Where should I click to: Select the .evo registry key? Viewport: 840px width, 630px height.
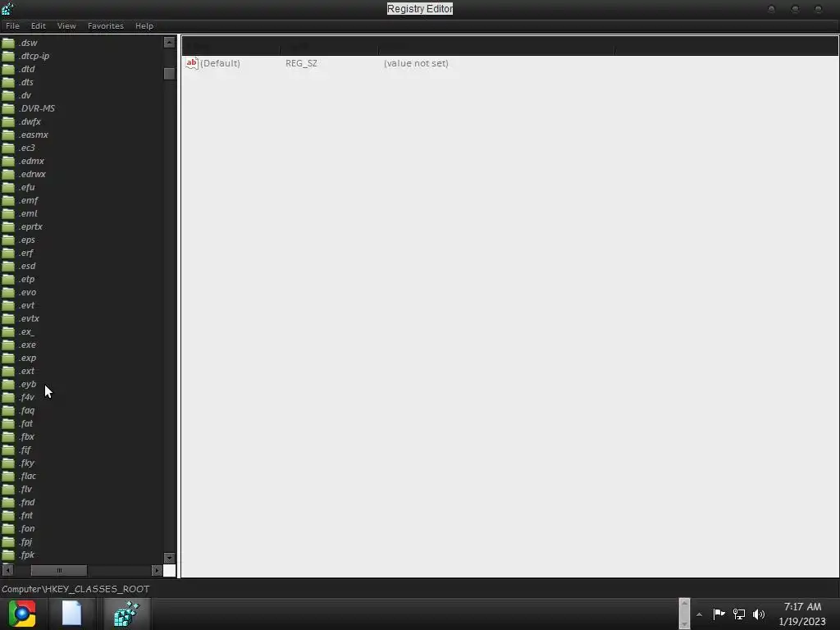tap(27, 292)
